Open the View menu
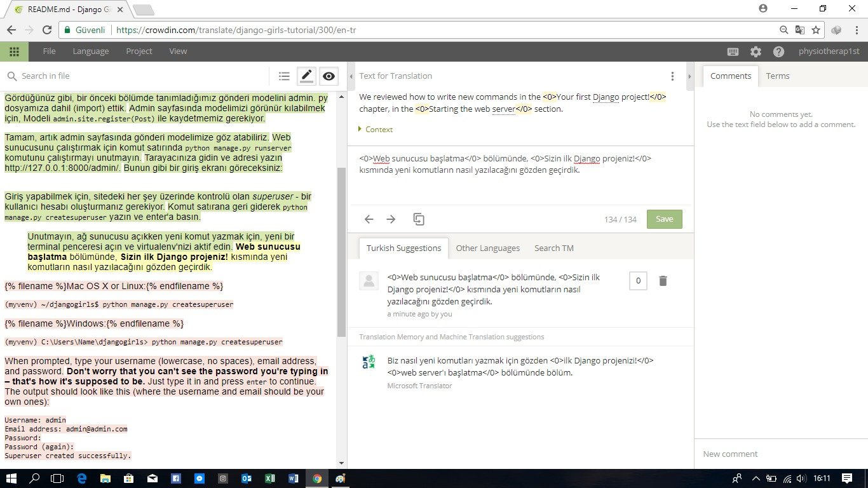The width and height of the screenshot is (868, 488). [178, 51]
